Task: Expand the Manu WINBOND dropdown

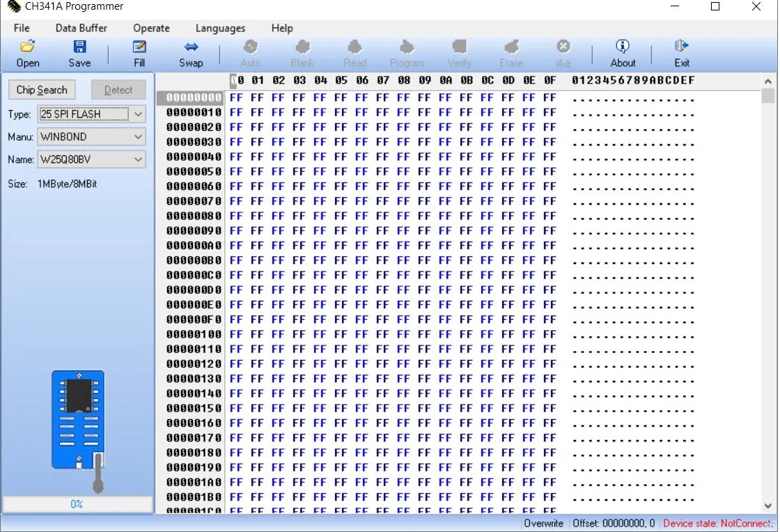Action: coord(139,136)
